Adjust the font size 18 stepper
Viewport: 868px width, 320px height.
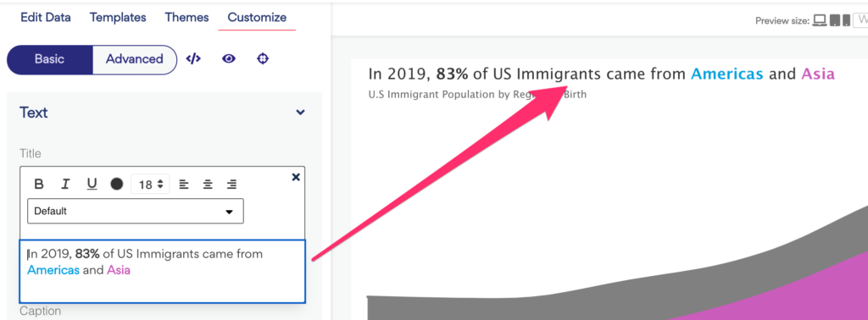[x=151, y=184]
